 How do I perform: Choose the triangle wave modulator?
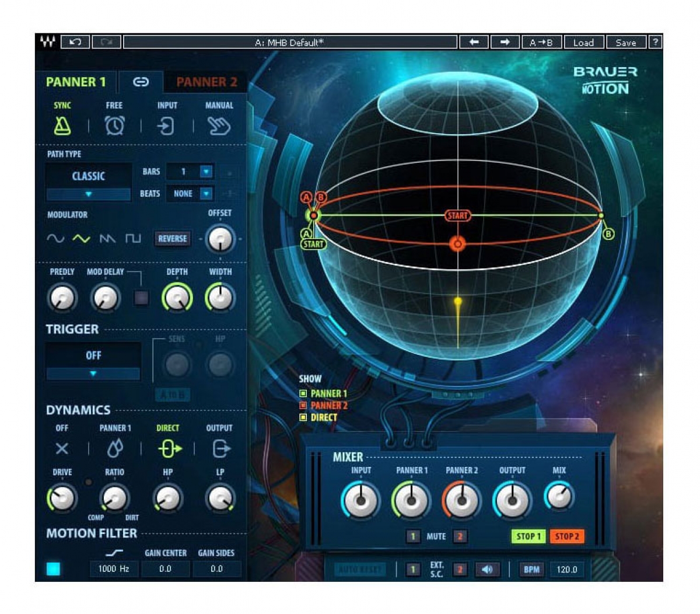tap(81, 238)
